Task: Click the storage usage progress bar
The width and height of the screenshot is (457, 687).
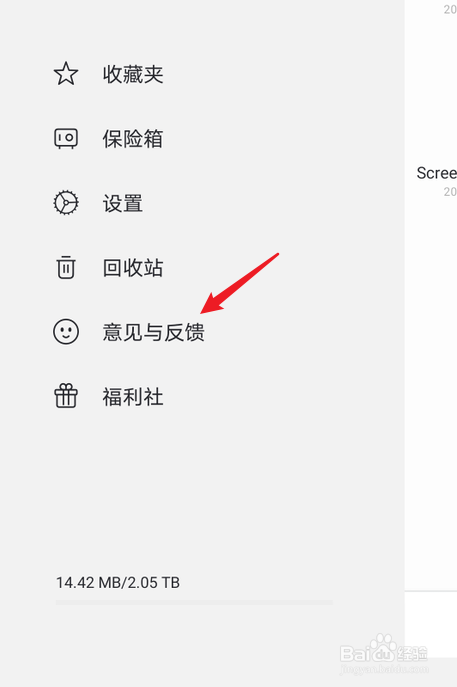Action: coord(194,603)
